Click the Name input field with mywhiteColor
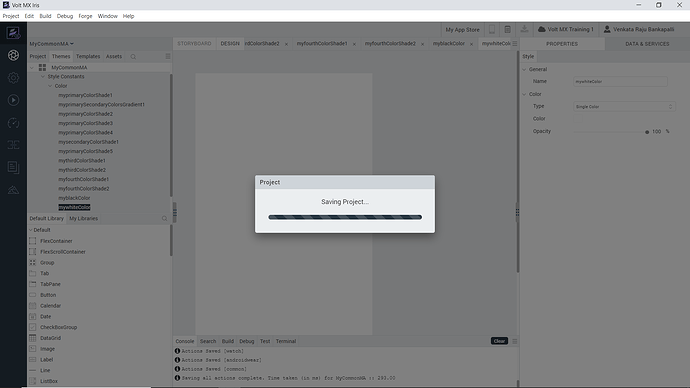 pyautogui.click(x=620, y=81)
